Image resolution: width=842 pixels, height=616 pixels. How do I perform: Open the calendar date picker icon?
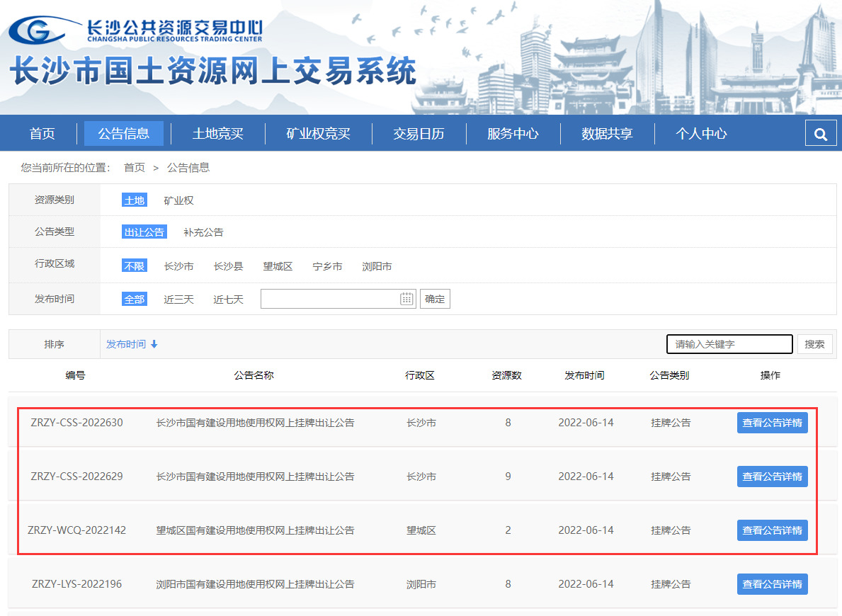[406, 299]
